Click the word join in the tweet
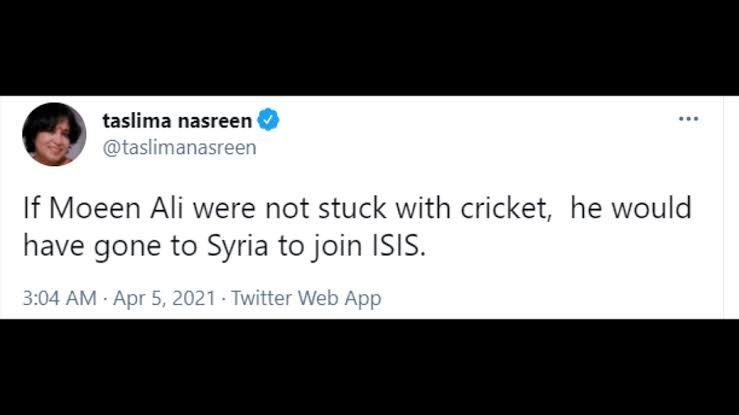Screen dimensions: 739x415 [x=359, y=247]
